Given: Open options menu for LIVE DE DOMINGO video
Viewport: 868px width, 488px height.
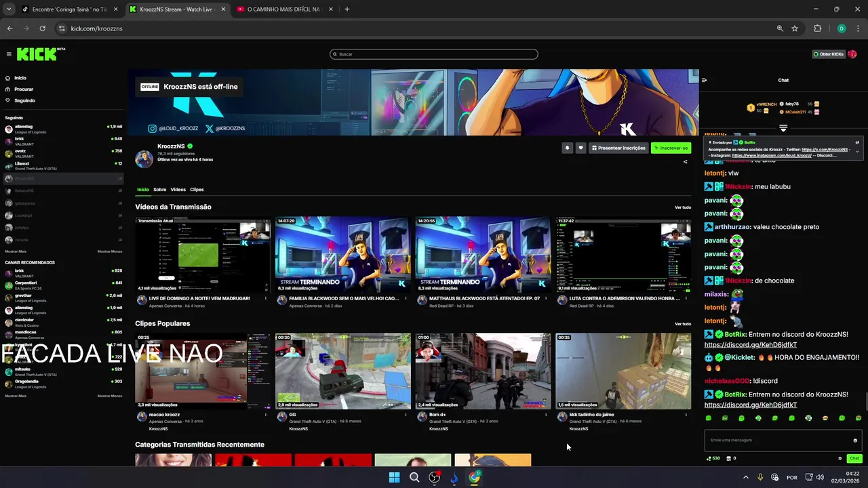Looking at the screenshot, I should point(266,298).
